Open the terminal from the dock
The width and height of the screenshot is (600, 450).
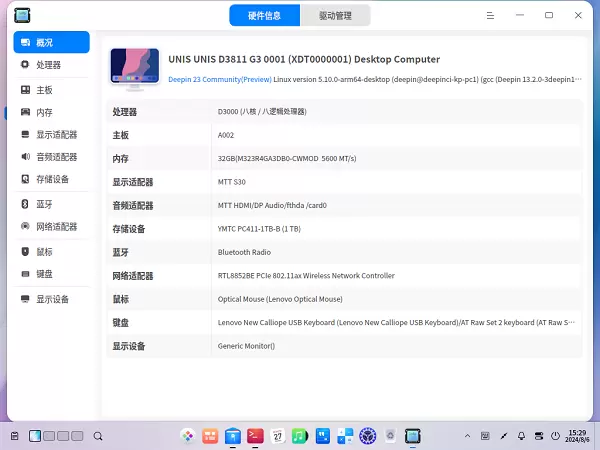[255, 436]
